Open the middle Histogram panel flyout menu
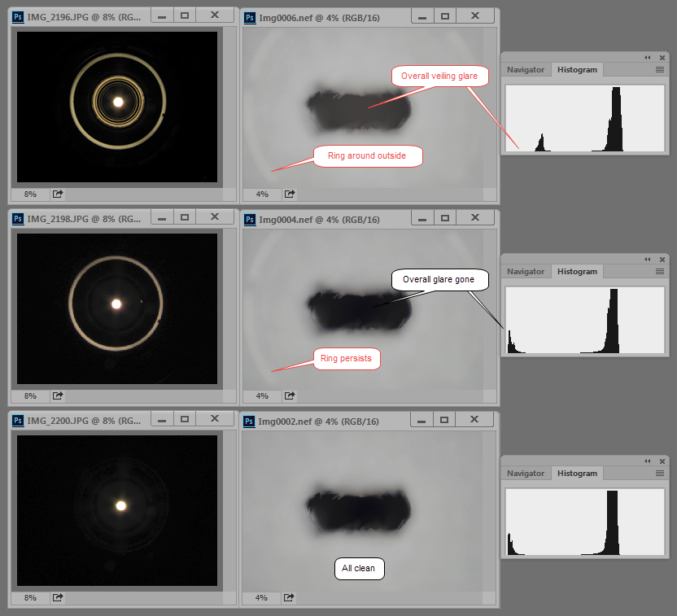The width and height of the screenshot is (677, 616). click(x=660, y=271)
